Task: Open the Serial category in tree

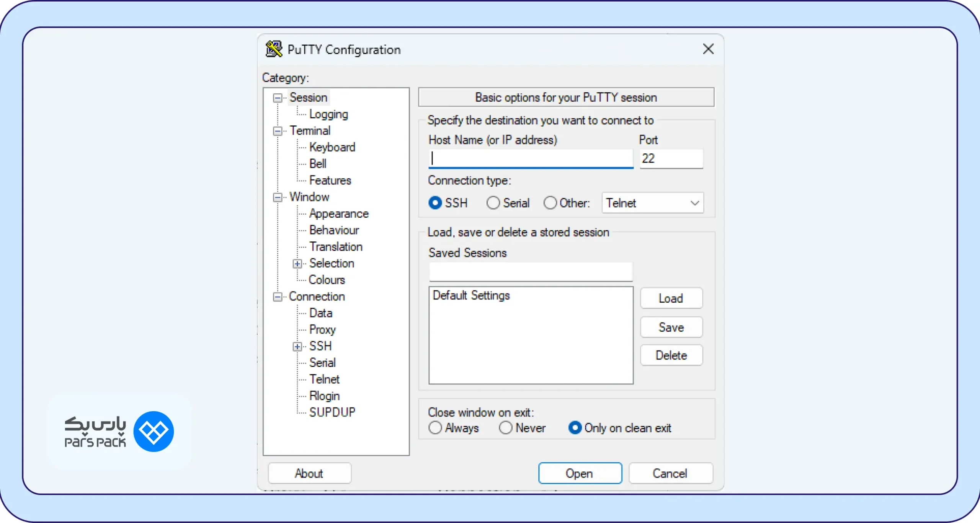Action: 322,363
